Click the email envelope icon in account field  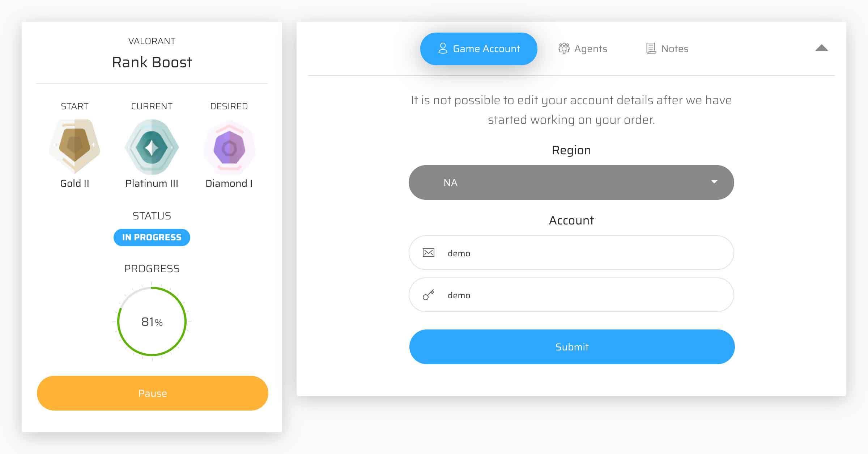tap(430, 253)
